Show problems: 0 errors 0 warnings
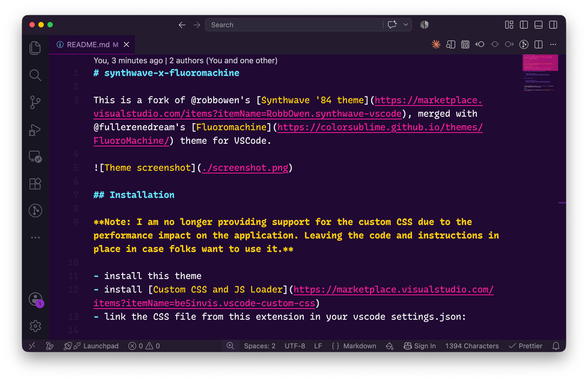The width and height of the screenshot is (588, 381). 144,346
